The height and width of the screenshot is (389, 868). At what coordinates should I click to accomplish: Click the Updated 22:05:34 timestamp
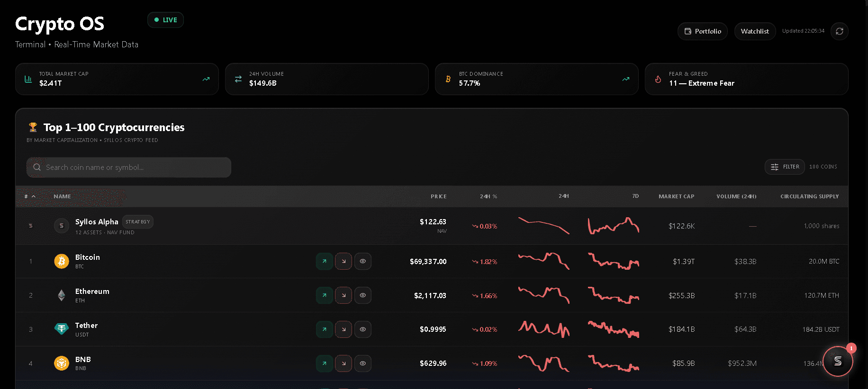[803, 31]
